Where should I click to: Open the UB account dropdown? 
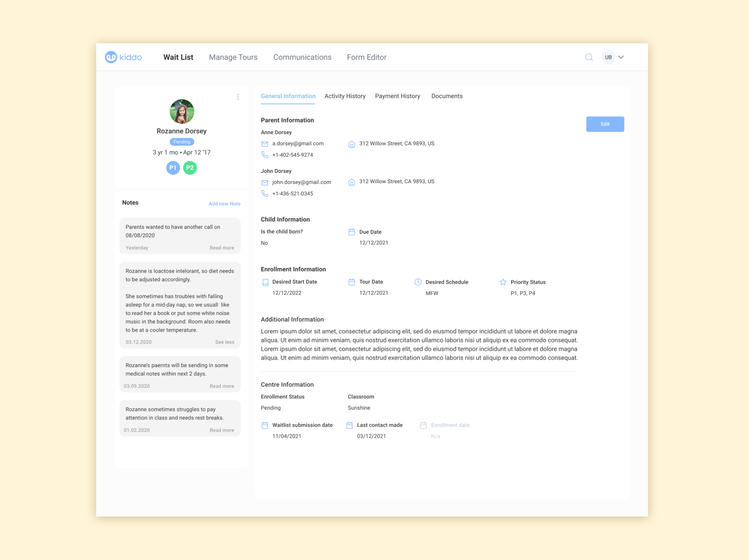pos(612,57)
